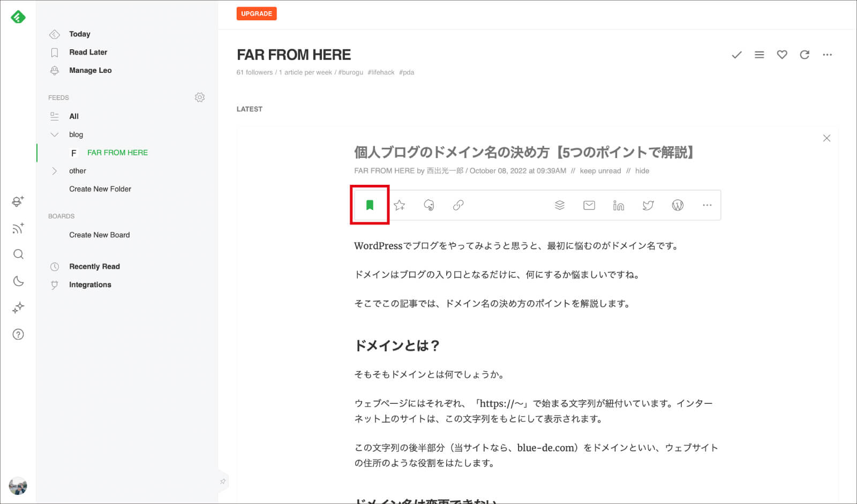Viewport: 857px width, 504px height.
Task: Share article to WordPress
Action: [678, 205]
